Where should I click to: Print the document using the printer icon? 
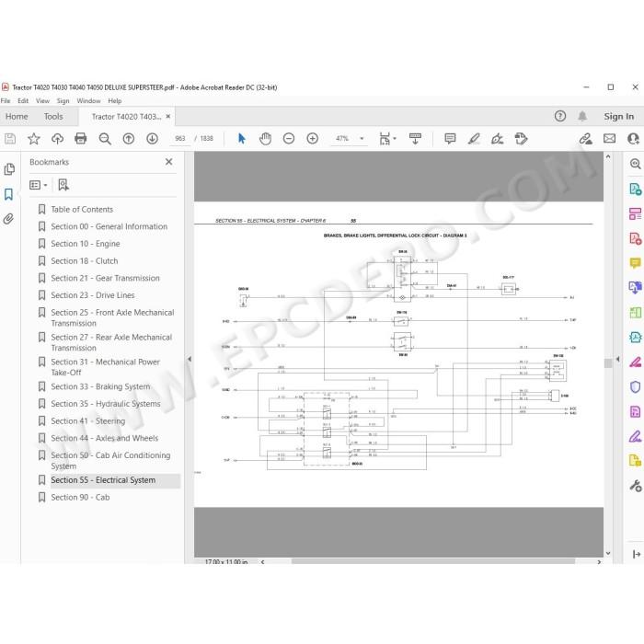click(x=81, y=139)
